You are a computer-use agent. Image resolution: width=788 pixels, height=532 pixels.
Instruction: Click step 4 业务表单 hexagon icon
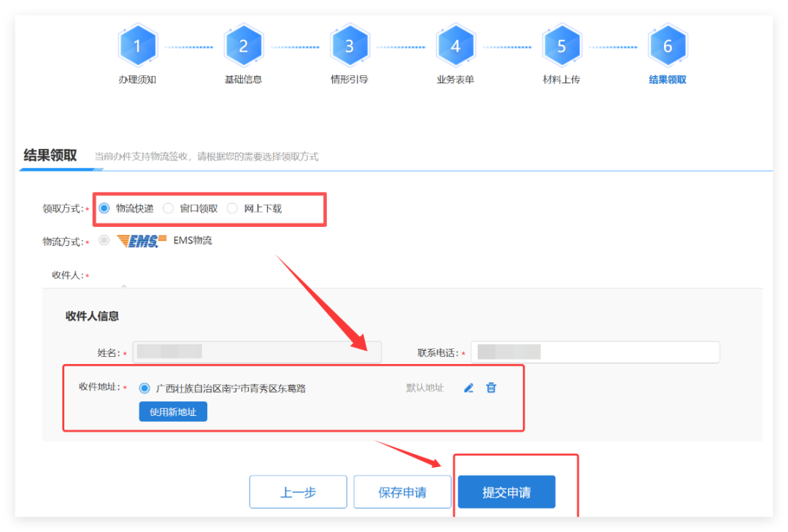click(455, 47)
